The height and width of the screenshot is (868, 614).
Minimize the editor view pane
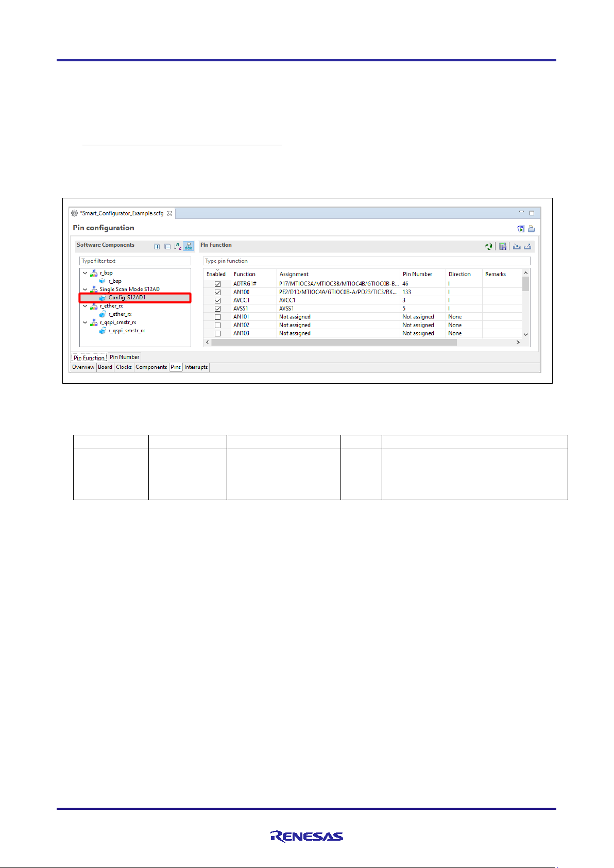point(521,212)
